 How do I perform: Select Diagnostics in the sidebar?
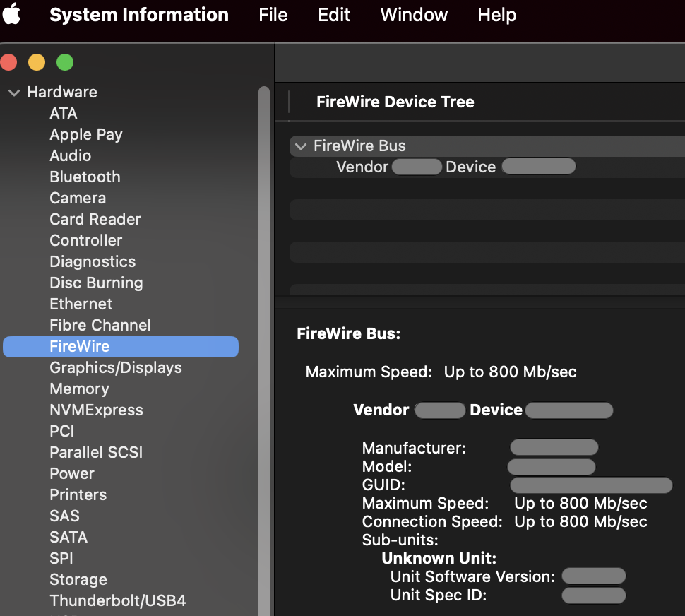(93, 261)
